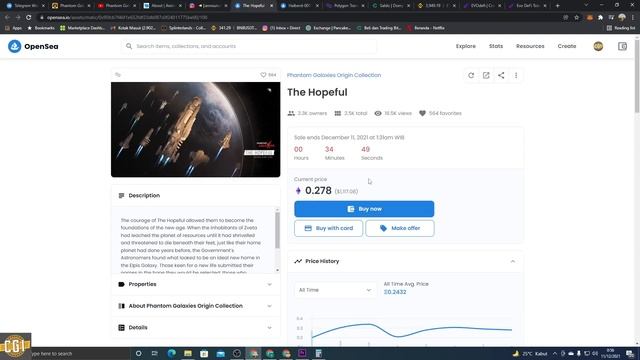
Task: Open the Phantom Galaxies Origin Collection link
Action: point(334,75)
